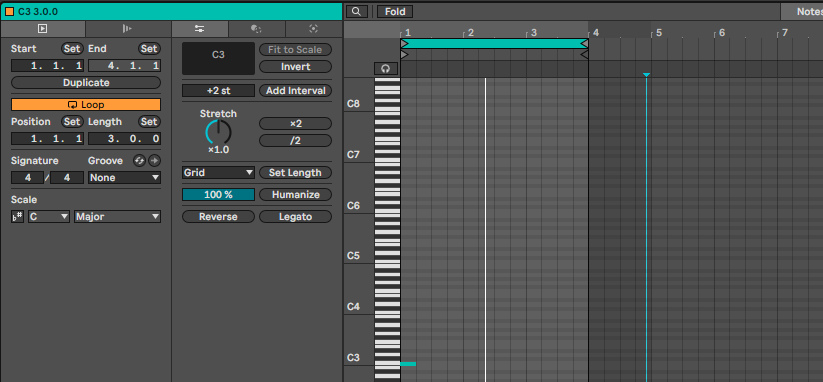Open the Generative tools tab
Viewport: 823px width, 382px height.
[x=314, y=29]
